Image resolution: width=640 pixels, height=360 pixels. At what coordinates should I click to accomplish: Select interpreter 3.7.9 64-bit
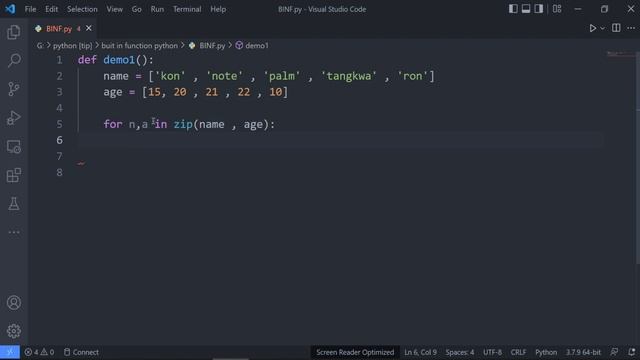coord(583,352)
